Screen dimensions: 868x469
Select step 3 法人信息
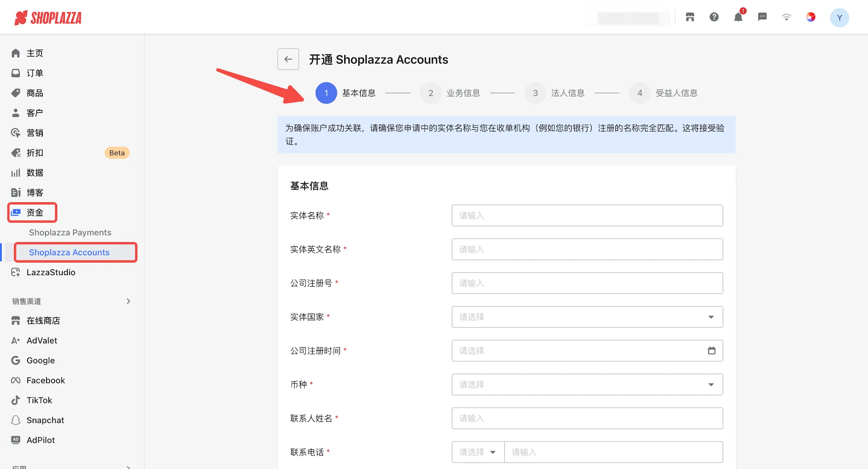(x=555, y=93)
